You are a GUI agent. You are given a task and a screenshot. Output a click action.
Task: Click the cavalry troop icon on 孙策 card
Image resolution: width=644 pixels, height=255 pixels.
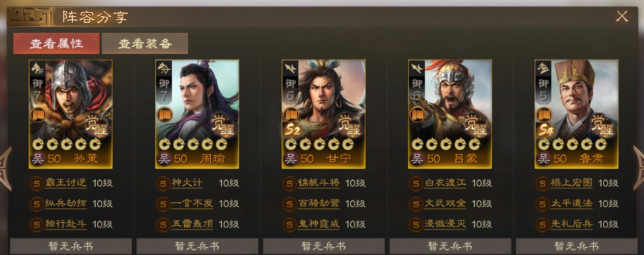coord(37,68)
